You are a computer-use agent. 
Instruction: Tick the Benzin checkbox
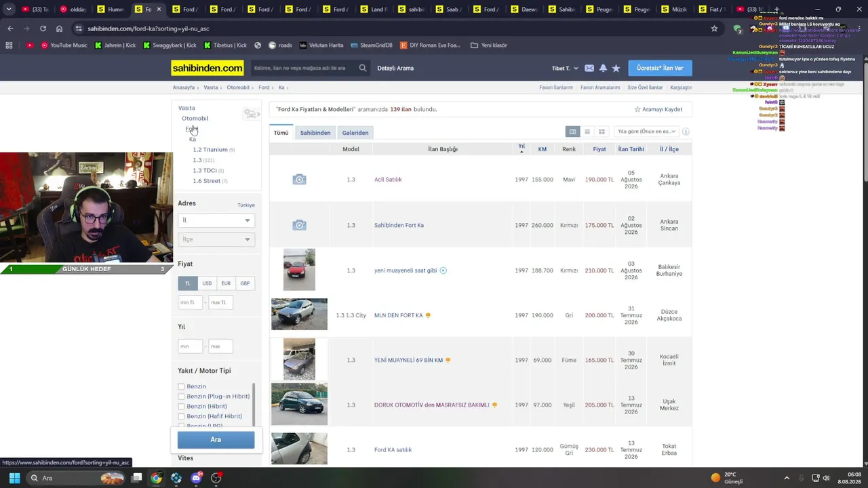181,386
